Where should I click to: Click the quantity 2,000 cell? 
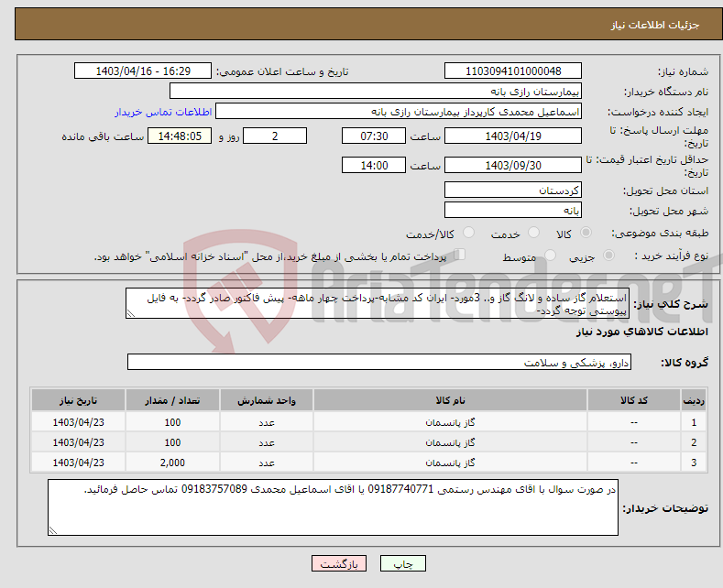(172, 463)
